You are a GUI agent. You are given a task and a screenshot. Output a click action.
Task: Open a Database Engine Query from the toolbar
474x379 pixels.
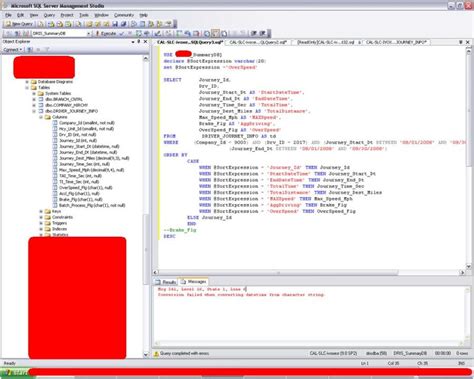pos(41,24)
